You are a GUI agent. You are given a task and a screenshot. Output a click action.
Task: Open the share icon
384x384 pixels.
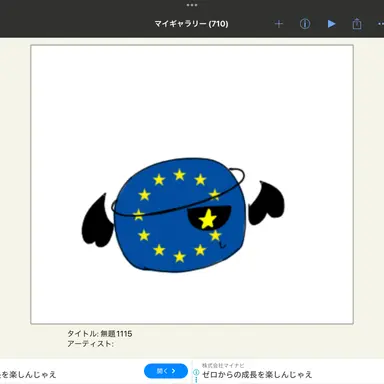pos(357,24)
